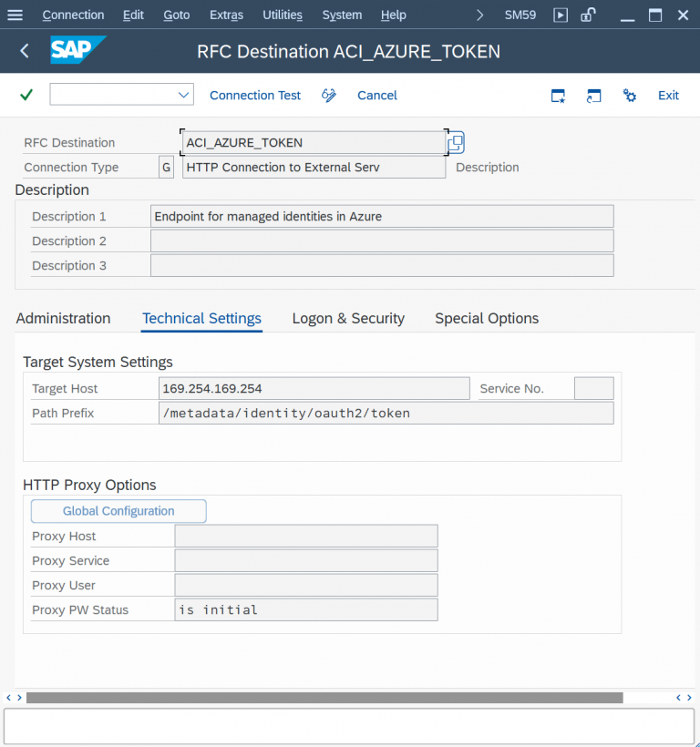Confirm with the green checkmark icon
The width and height of the screenshot is (700, 747).
tap(26, 95)
